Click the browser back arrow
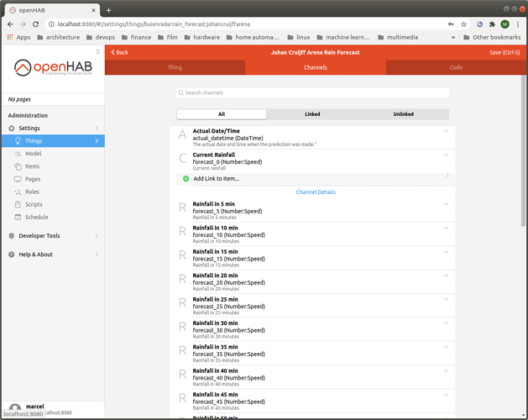Viewport: 528px width, 420px height. click(x=10, y=24)
